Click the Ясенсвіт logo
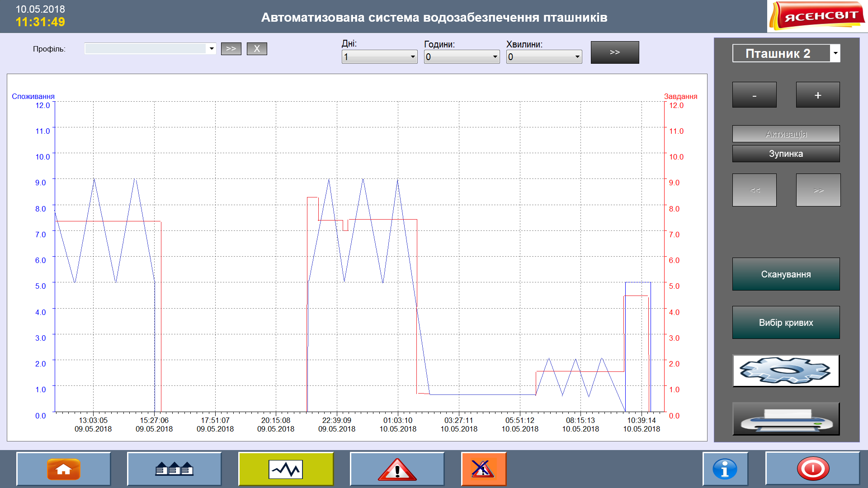Image resolution: width=868 pixels, height=488 pixels. (x=817, y=16)
